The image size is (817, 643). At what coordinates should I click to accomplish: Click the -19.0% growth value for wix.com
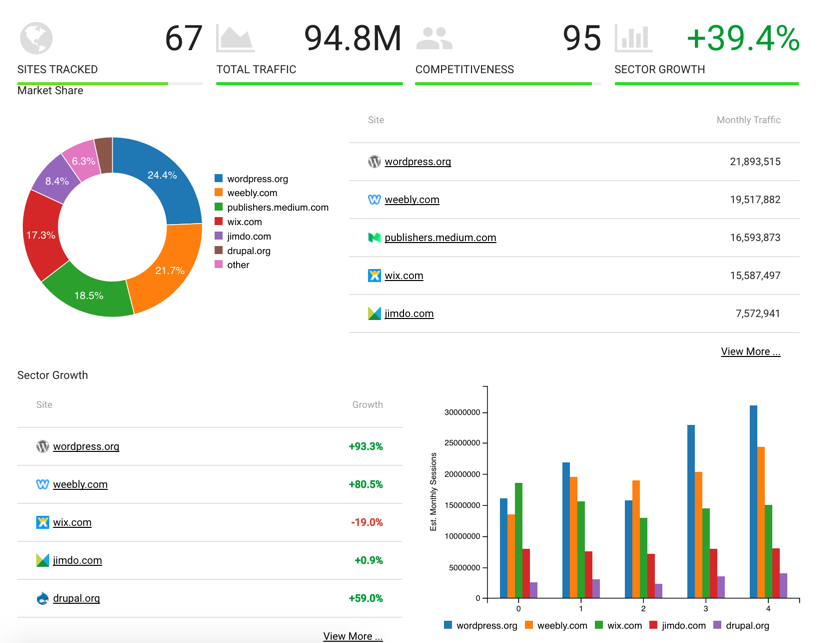tap(367, 522)
